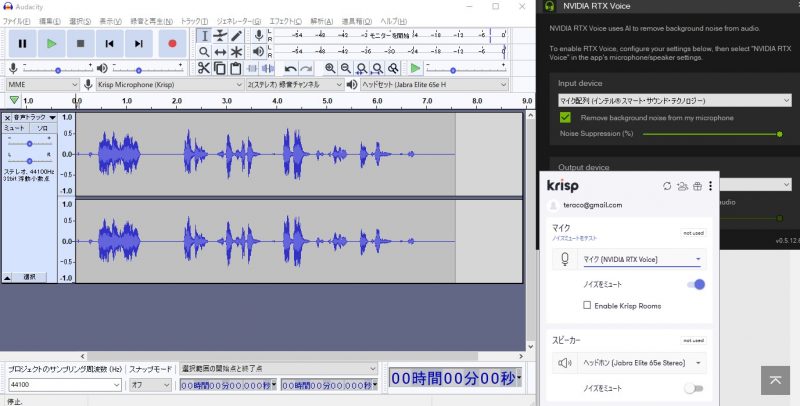This screenshot has height=406, width=800.
Task: Zoom in on the waveform
Action: [x=330, y=68]
